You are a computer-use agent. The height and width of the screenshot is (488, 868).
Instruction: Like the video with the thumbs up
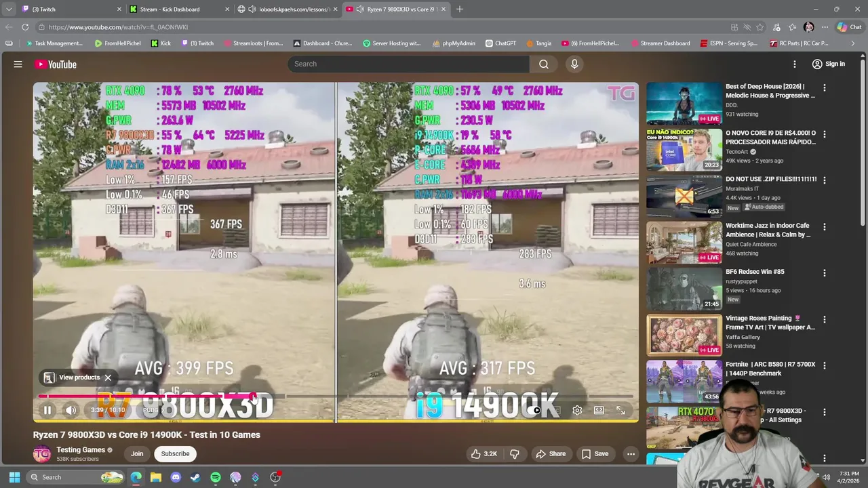[x=485, y=454]
